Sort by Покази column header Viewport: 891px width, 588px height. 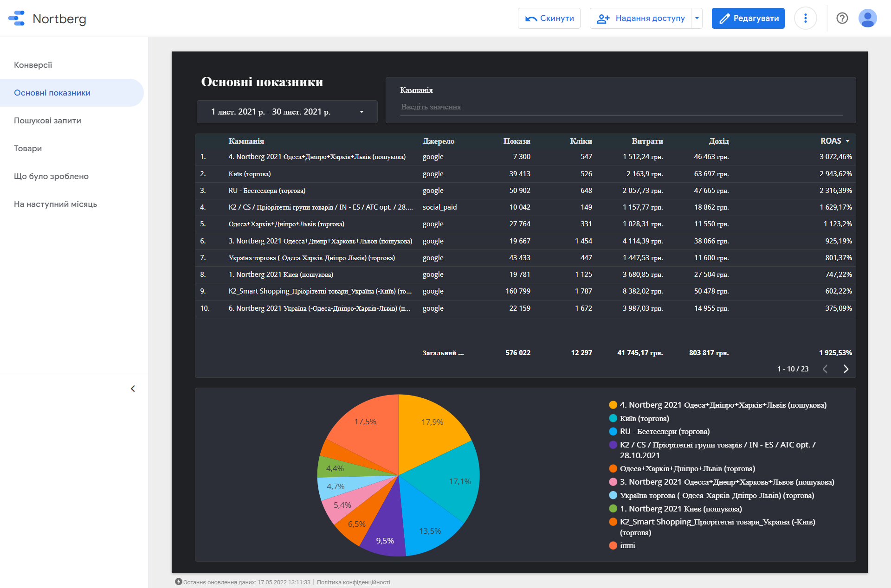[517, 141]
